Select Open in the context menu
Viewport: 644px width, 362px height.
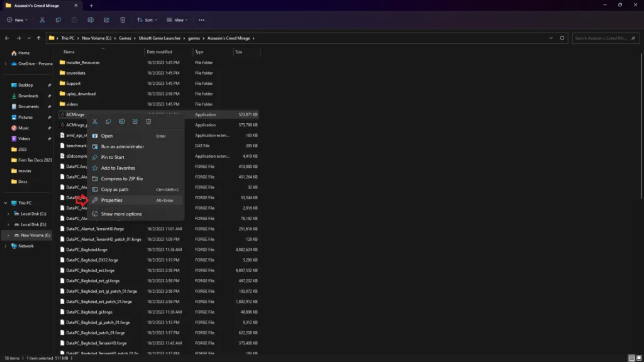click(x=135, y=136)
